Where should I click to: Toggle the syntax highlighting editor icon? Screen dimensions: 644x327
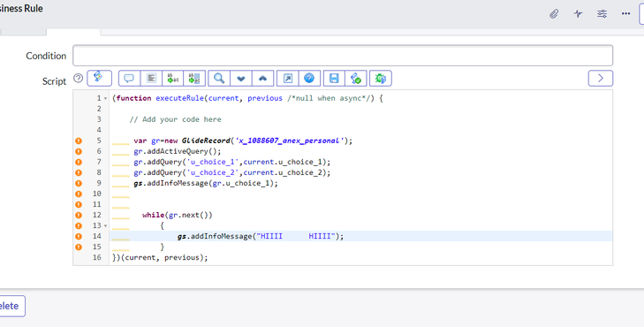coord(100,78)
